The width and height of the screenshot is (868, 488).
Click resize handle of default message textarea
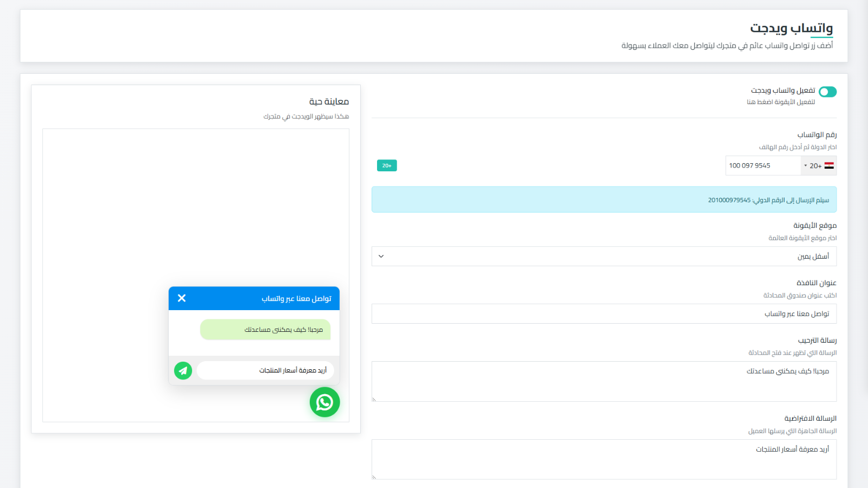(374, 477)
